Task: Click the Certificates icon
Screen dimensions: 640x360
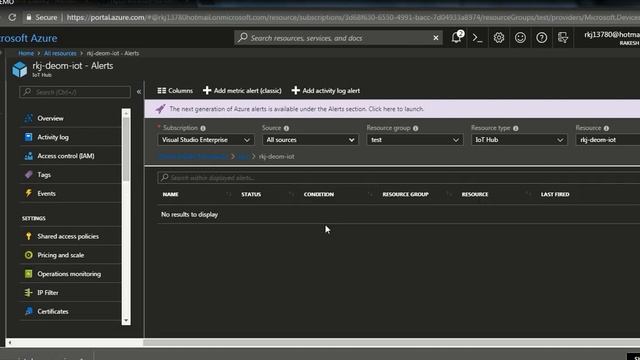Action: tap(28, 311)
